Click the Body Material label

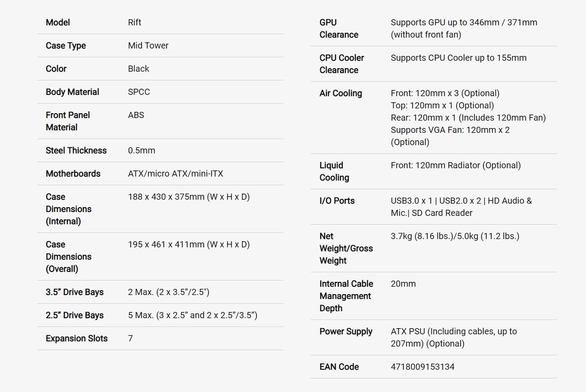click(73, 92)
